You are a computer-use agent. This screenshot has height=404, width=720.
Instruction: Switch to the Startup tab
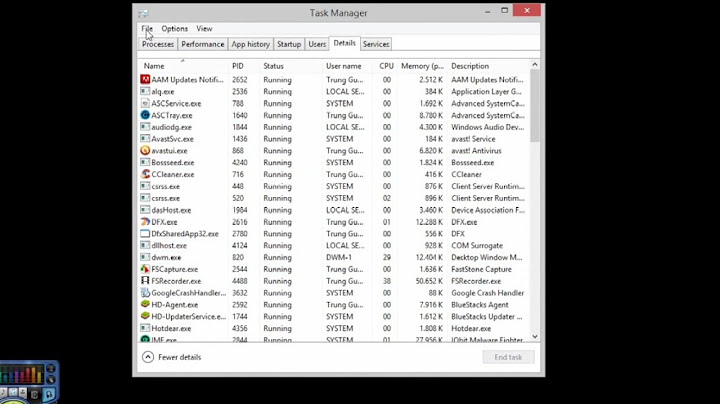pos(289,44)
